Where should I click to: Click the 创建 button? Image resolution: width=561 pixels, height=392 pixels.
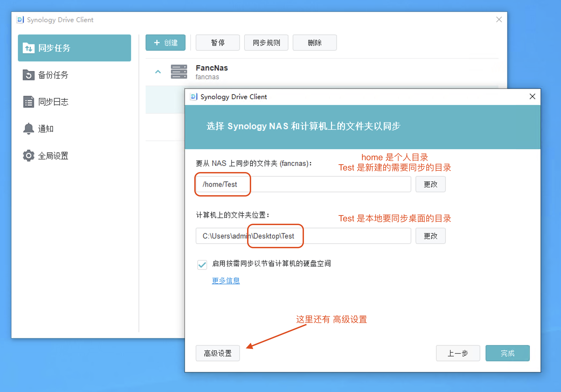point(165,43)
